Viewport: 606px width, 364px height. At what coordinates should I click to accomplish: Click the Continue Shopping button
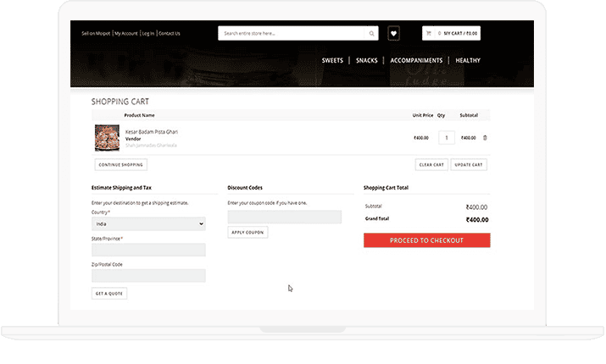click(120, 164)
